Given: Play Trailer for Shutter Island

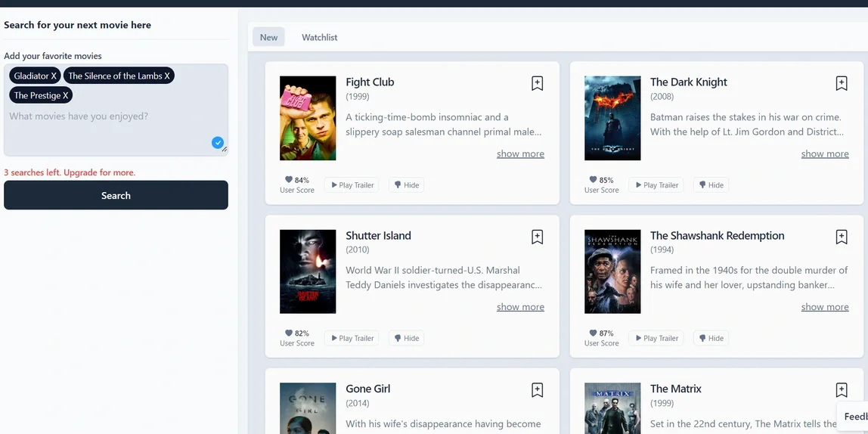Looking at the screenshot, I should click(352, 338).
